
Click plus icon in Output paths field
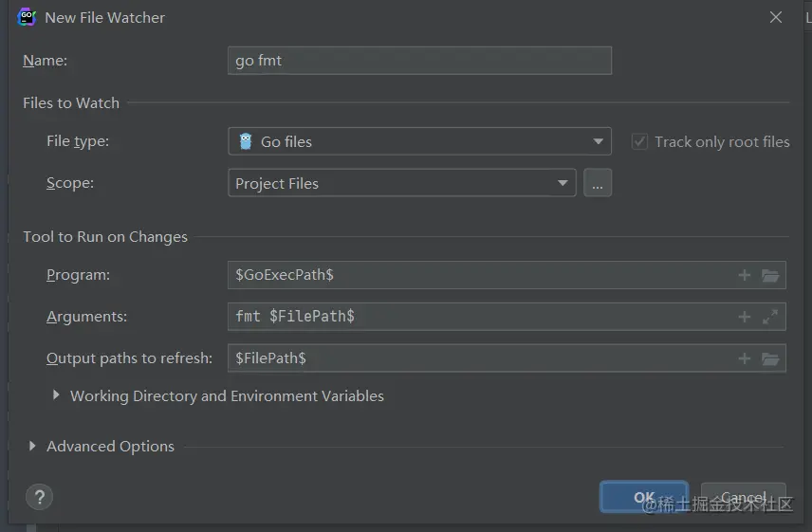745,358
